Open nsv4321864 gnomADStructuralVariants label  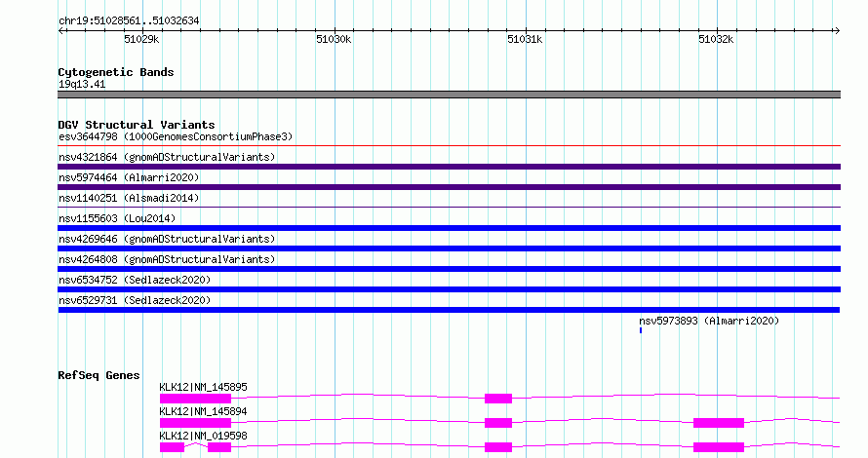point(167,157)
